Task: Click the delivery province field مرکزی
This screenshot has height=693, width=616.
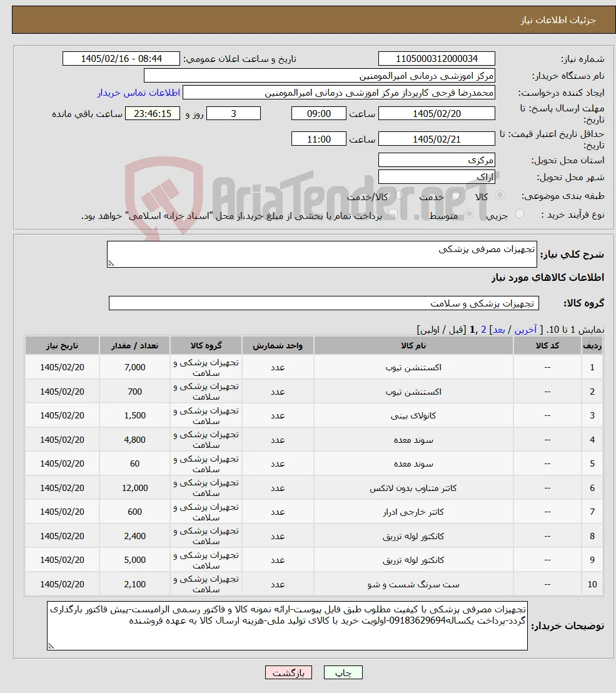Action: coord(437,160)
